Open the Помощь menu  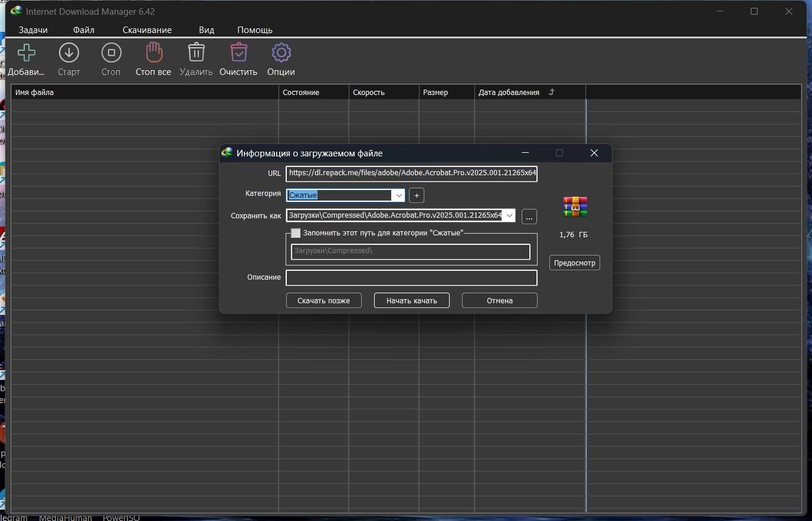tap(255, 30)
